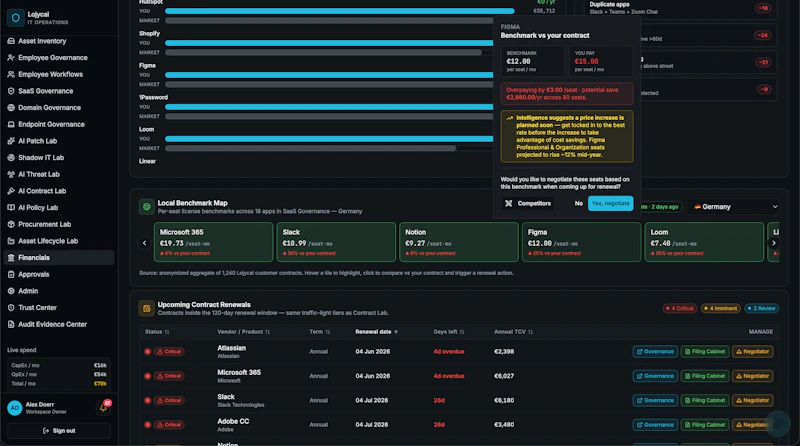Click the Audit Evidence Center icon

click(11, 325)
